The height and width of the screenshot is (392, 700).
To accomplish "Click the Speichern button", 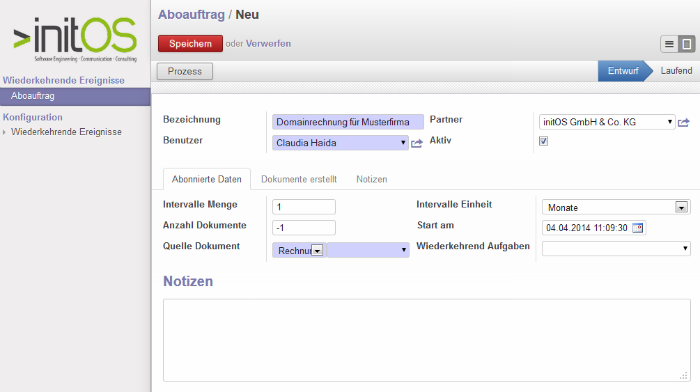I will point(190,44).
